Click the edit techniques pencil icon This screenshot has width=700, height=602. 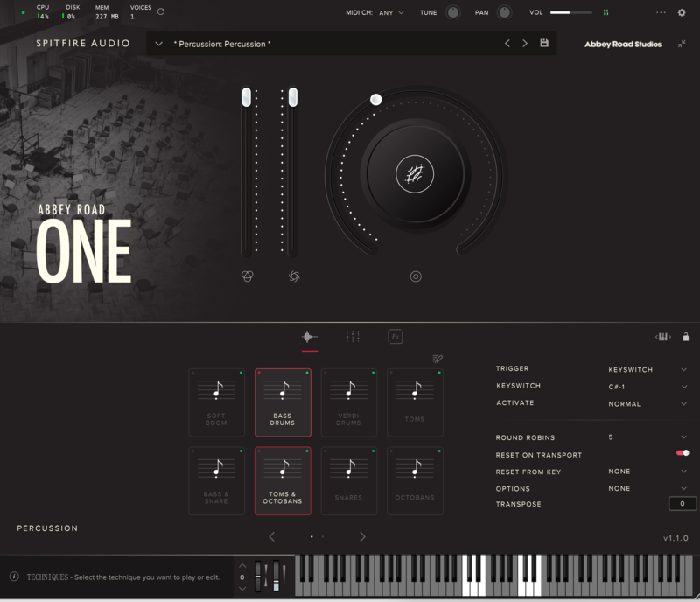click(x=437, y=359)
